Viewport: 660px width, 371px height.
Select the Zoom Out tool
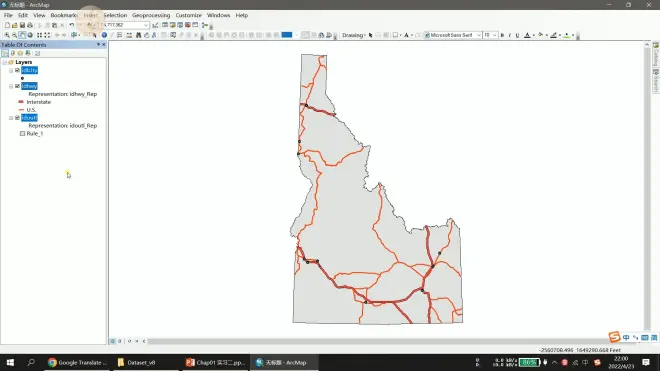coord(14,35)
